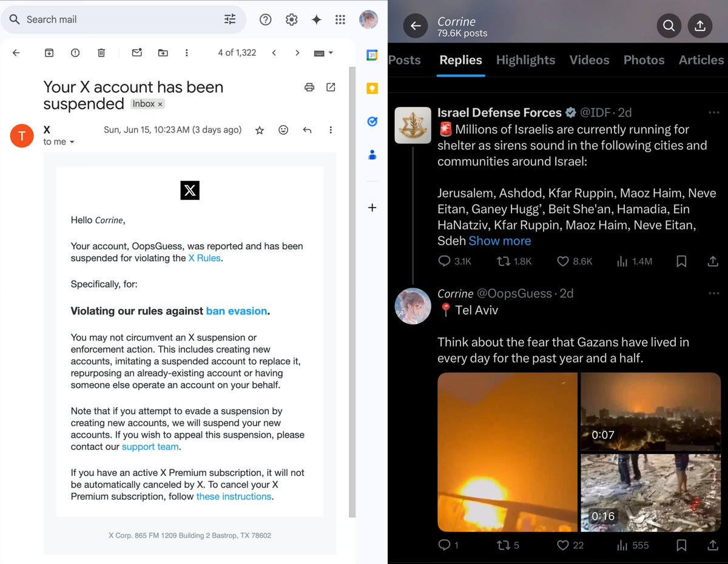This screenshot has width=728, height=564.
Task: Share Corrine's profile with upload icon
Action: [700, 26]
